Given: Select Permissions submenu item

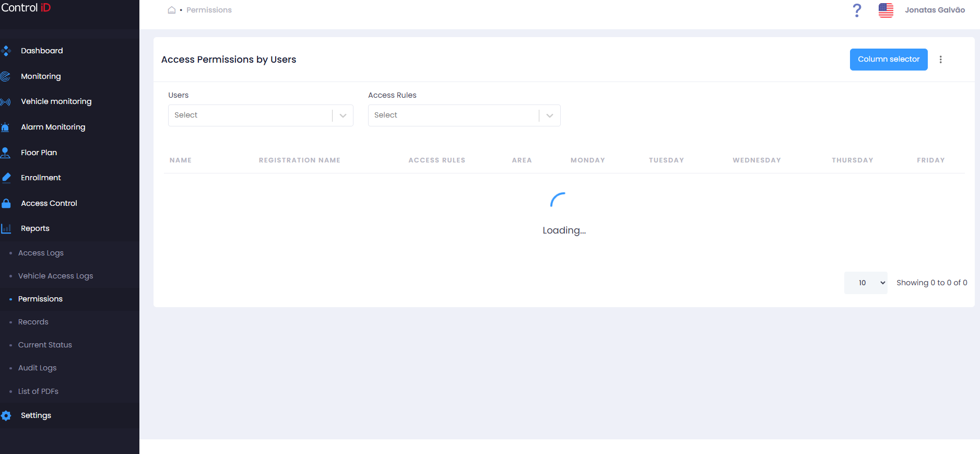Looking at the screenshot, I should [x=40, y=299].
